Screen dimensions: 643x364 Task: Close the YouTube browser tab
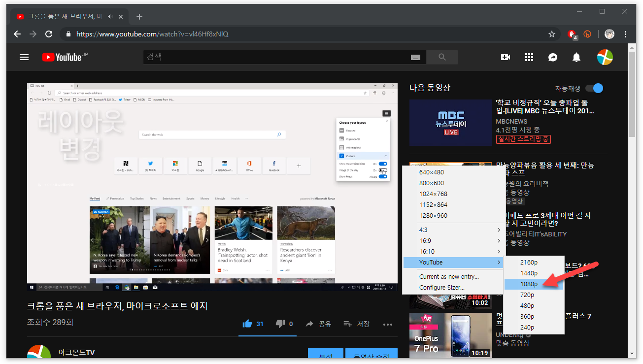tap(121, 17)
